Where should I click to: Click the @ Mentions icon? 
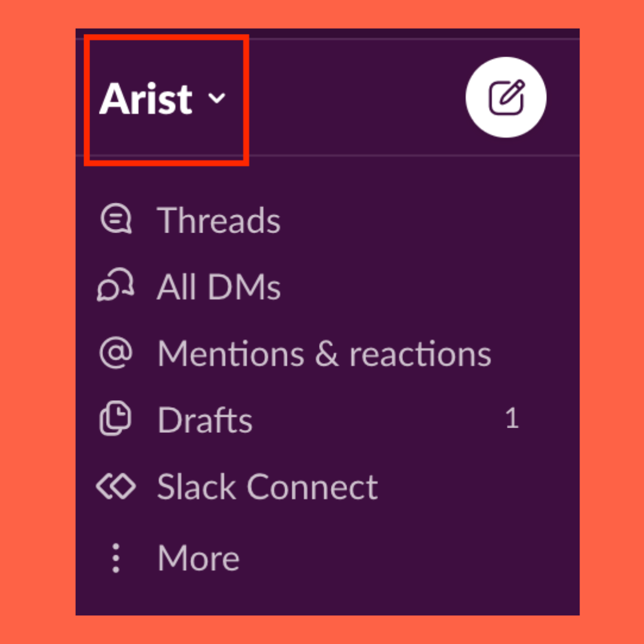click(116, 353)
